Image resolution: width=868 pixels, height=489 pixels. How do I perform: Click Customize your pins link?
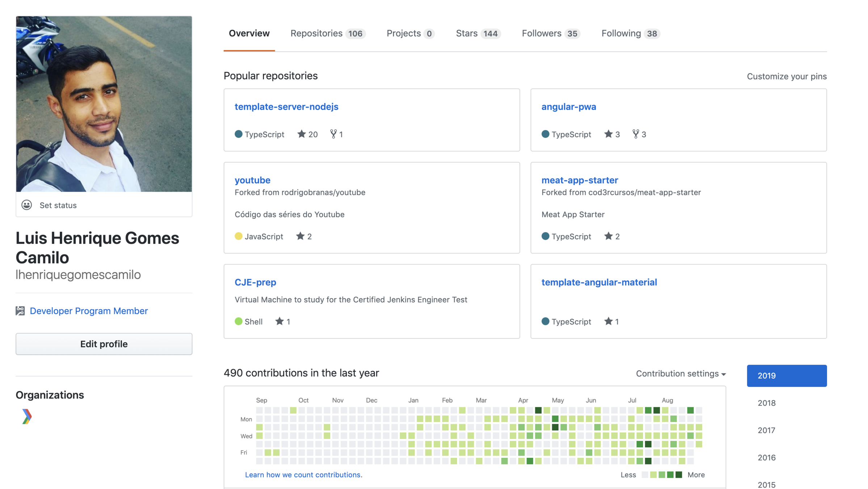(x=787, y=76)
